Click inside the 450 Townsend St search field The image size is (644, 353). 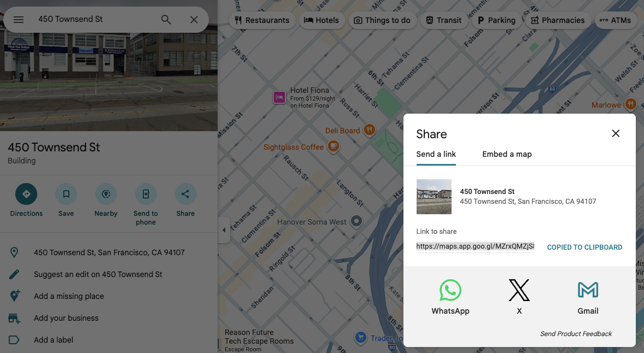(97, 19)
